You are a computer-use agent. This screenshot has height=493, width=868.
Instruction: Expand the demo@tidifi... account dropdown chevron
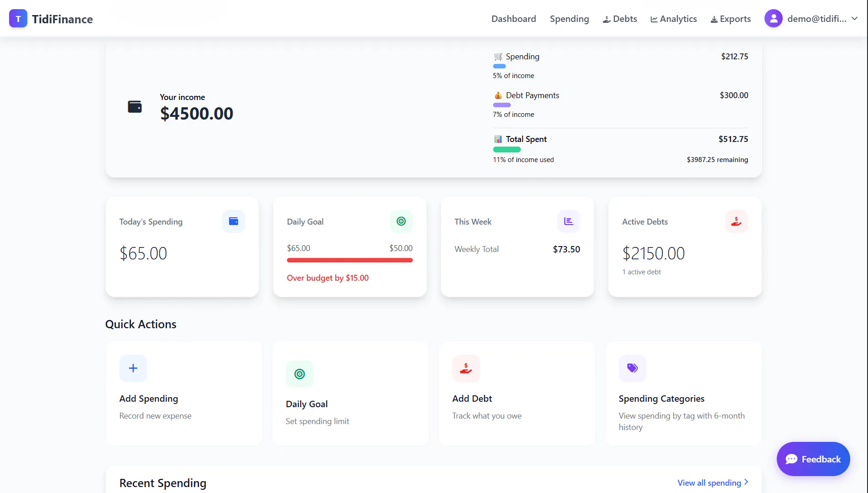tap(855, 19)
